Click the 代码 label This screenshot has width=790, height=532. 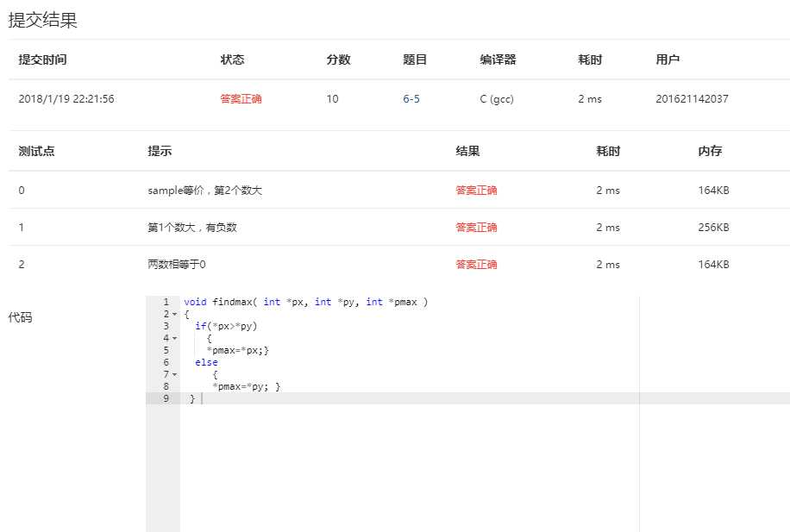[20, 317]
